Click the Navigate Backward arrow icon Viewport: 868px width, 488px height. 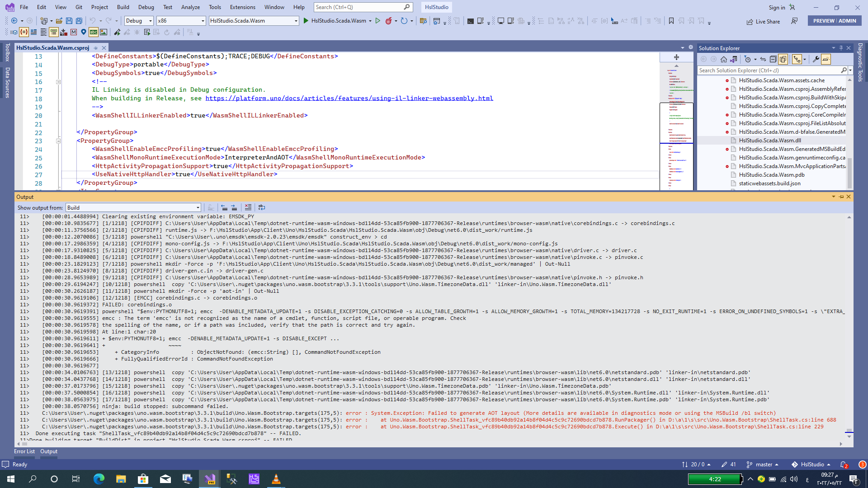tap(14, 21)
